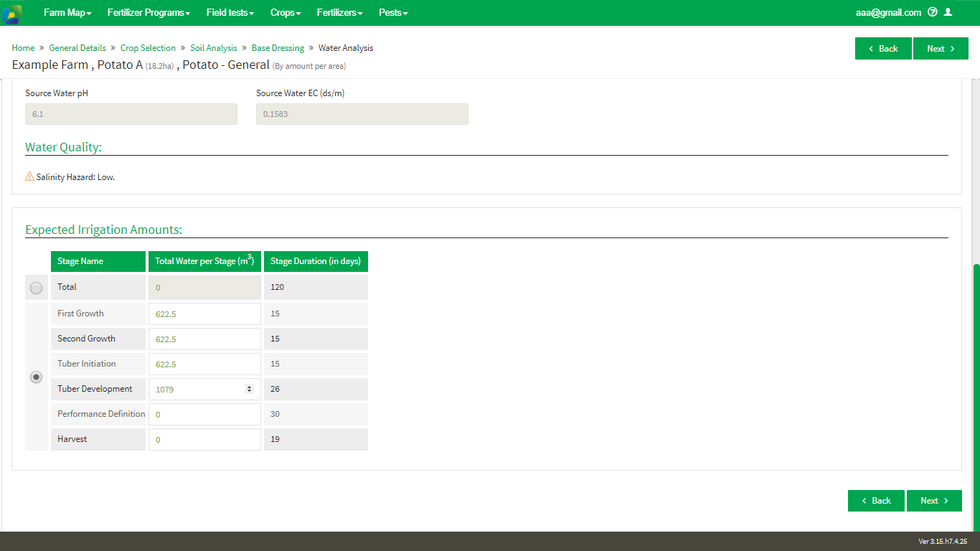Focus the Performance Definition water input
Viewport: 980px width, 551px height.
click(204, 414)
